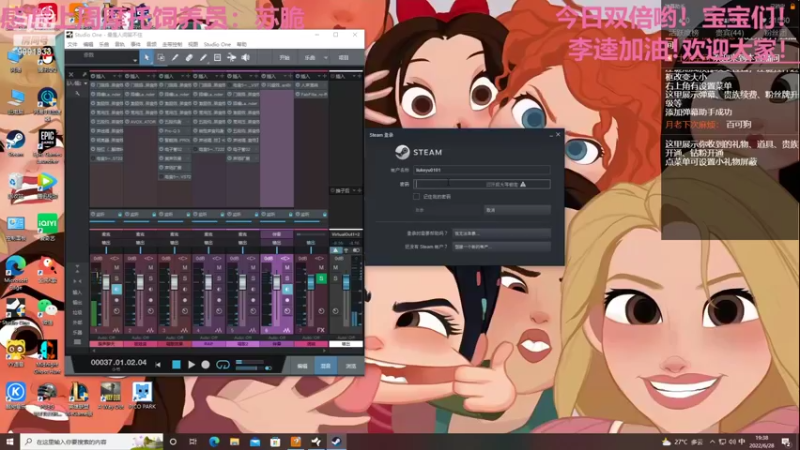Click 开始 button in Studio One toolbar

(x=284, y=58)
